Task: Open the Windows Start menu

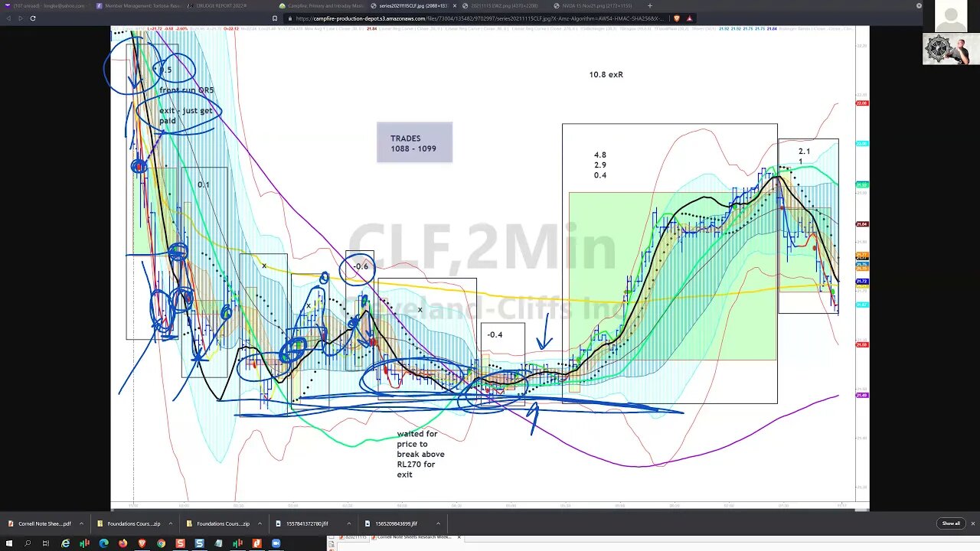Action: [9, 543]
